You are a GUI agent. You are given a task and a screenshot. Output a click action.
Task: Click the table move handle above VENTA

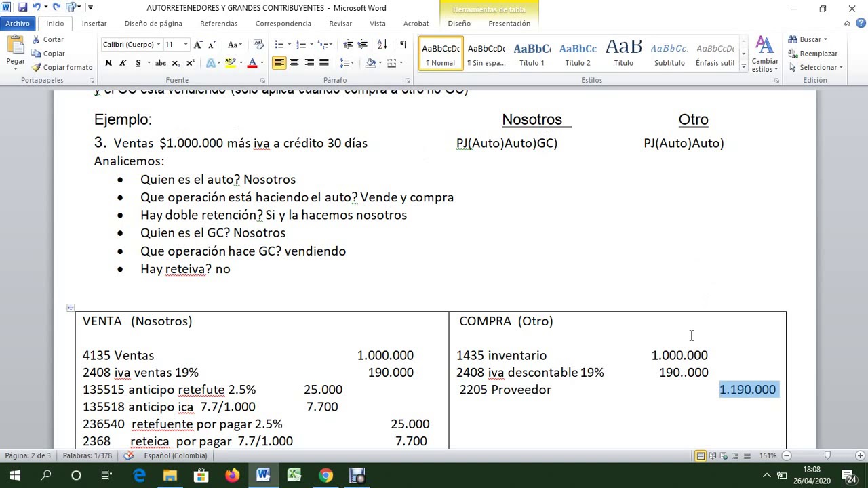click(x=71, y=308)
